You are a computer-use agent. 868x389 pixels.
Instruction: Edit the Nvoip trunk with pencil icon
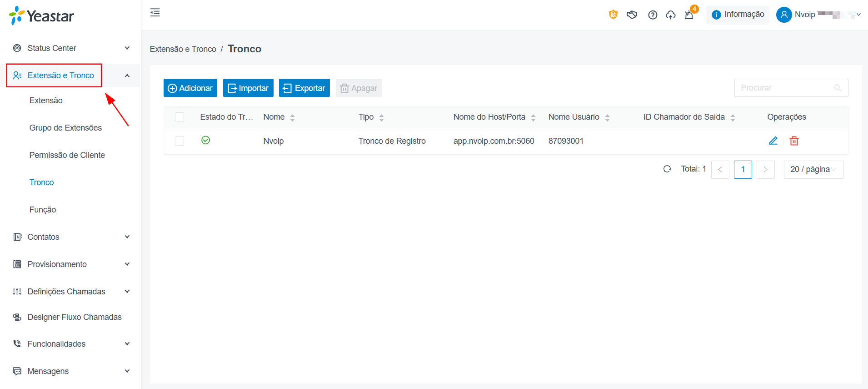click(x=773, y=141)
